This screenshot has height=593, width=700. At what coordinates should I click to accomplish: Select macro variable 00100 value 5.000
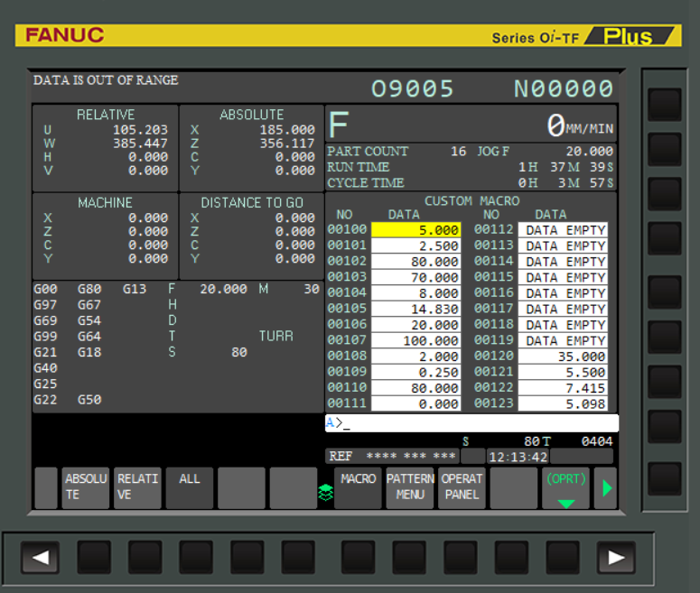click(416, 230)
